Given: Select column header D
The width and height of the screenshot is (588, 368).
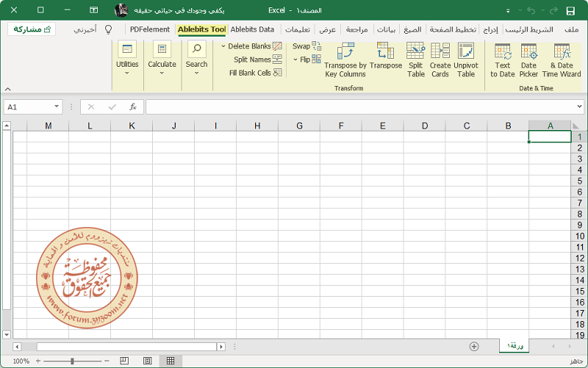Looking at the screenshot, I should point(425,126).
